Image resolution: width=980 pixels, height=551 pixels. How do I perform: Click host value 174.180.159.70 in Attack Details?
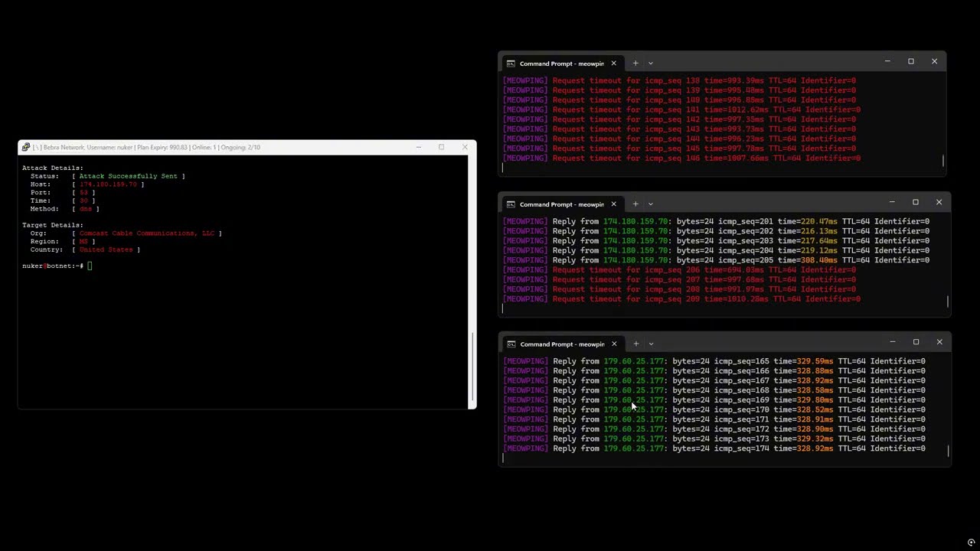(x=108, y=184)
